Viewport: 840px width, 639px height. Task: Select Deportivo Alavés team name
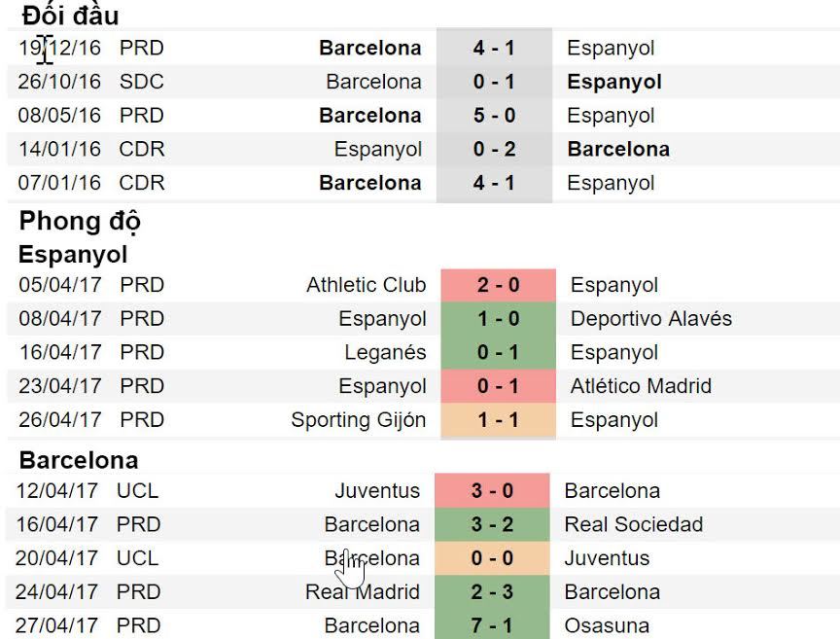[x=651, y=319]
